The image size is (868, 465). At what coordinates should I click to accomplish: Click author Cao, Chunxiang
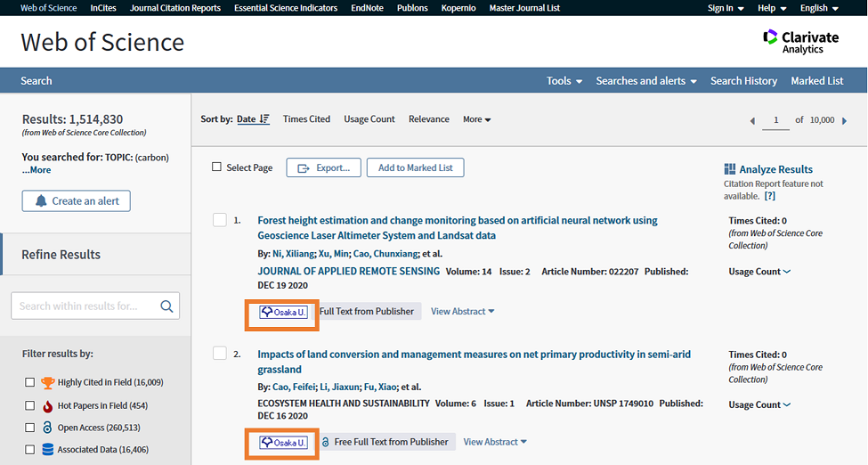click(385, 254)
